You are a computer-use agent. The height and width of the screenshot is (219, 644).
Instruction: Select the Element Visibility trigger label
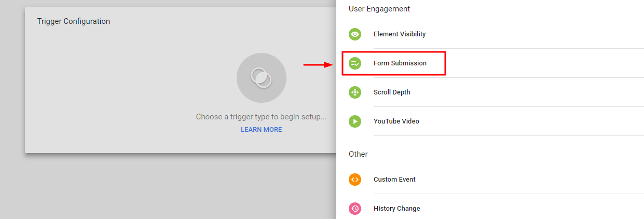click(x=400, y=34)
